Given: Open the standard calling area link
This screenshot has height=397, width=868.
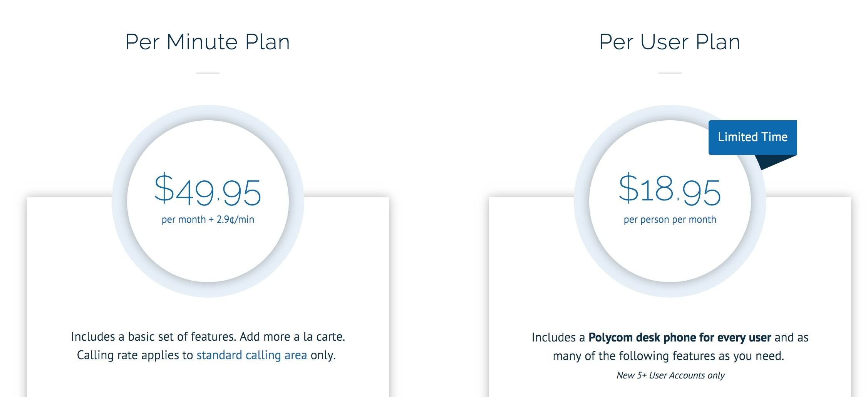Looking at the screenshot, I should (x=251, y=355).
